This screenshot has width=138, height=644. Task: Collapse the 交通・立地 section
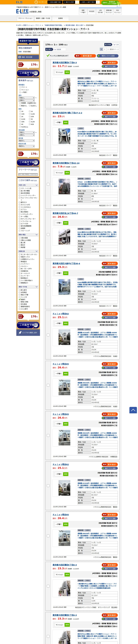(28, 185)
